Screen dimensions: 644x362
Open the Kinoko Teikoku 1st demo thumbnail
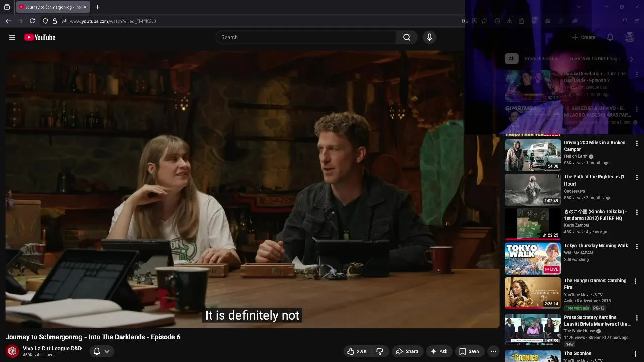533,224
